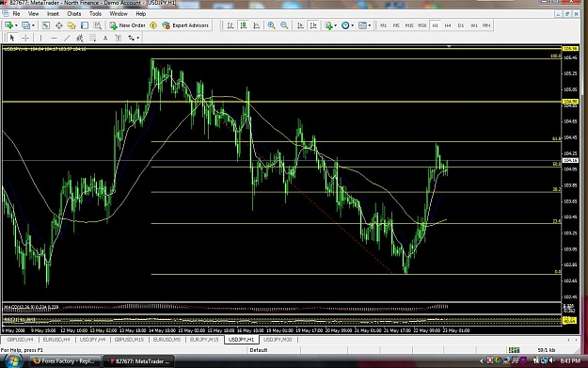Toggle the Expert Advisors button
The width and height of the screenshot is (588, 368).
click(185, 25)
